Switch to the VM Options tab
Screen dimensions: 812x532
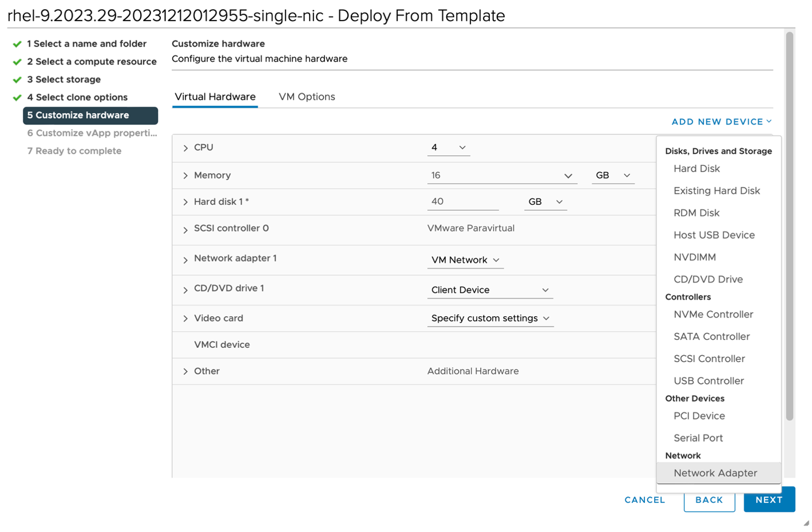click(x=307, y=96)
